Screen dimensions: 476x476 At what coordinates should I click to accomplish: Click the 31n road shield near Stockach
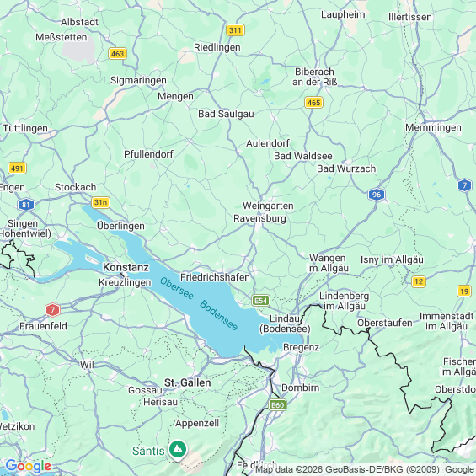[x=100, y=202]
